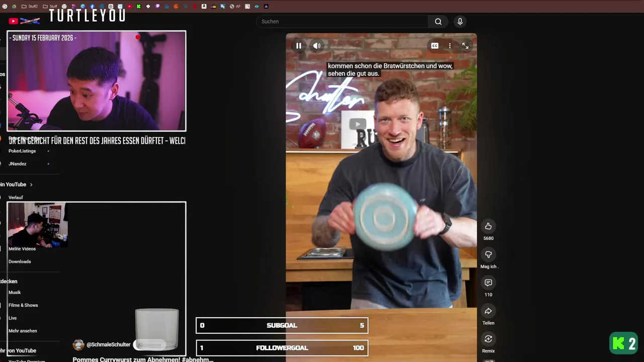Open the AP bookmark

tap(235, 7)
